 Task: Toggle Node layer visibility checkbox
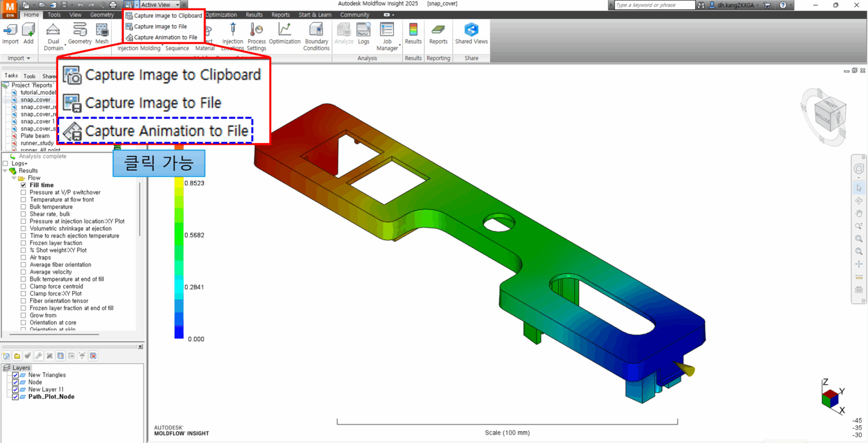tap(15, 382)
